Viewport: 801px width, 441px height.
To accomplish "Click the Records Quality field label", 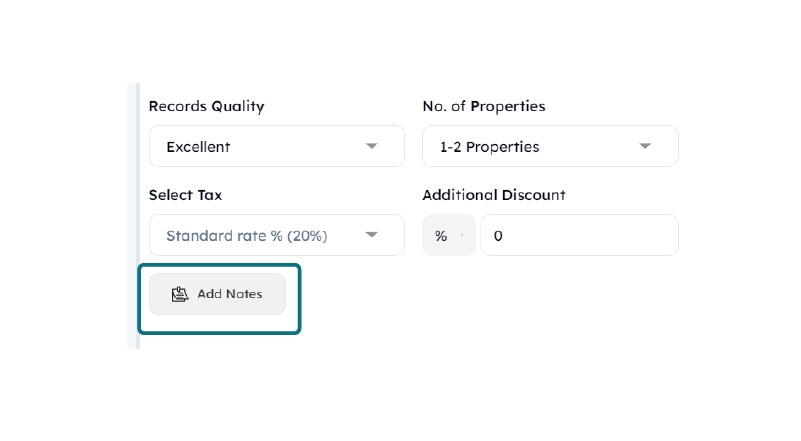I will (x=206, y=106).
